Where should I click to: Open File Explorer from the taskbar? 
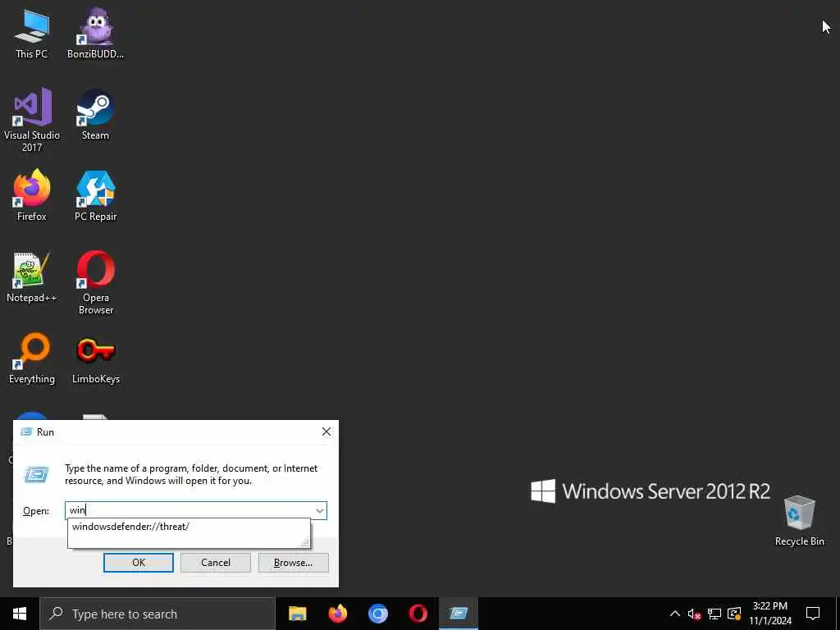pos(297,614)
